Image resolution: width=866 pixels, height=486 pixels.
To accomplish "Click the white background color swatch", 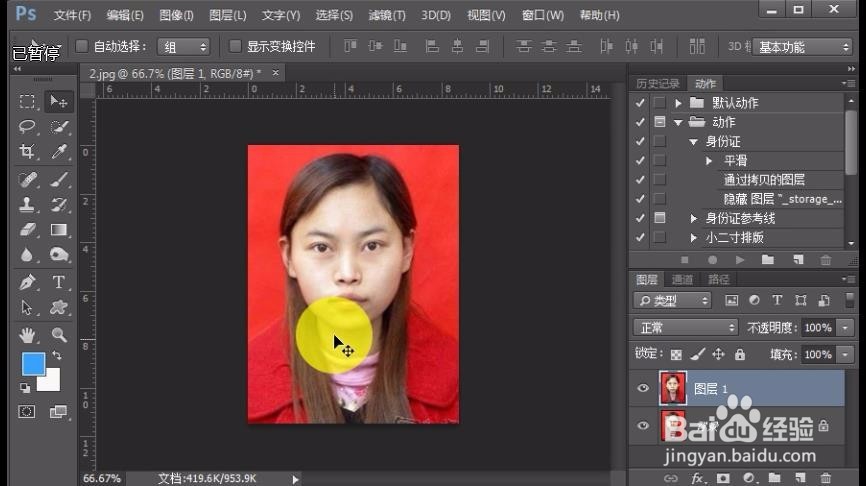I will 51,382.
